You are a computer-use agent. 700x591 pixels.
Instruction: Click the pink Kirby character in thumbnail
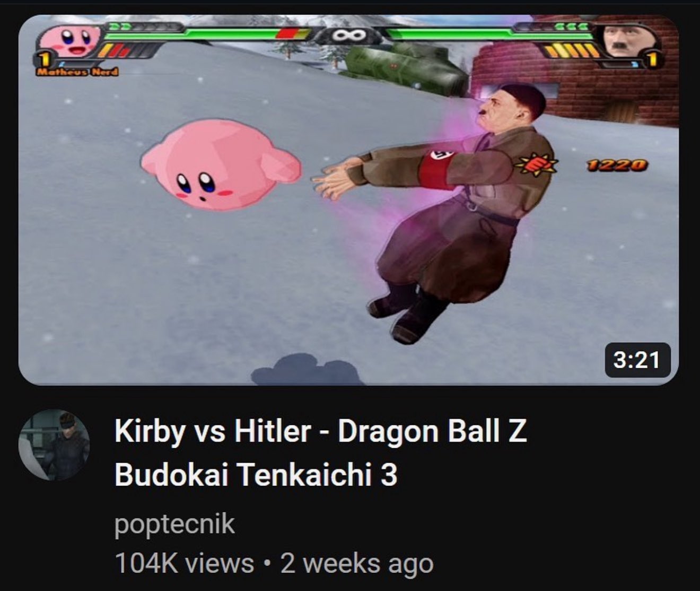click(221, 165)
